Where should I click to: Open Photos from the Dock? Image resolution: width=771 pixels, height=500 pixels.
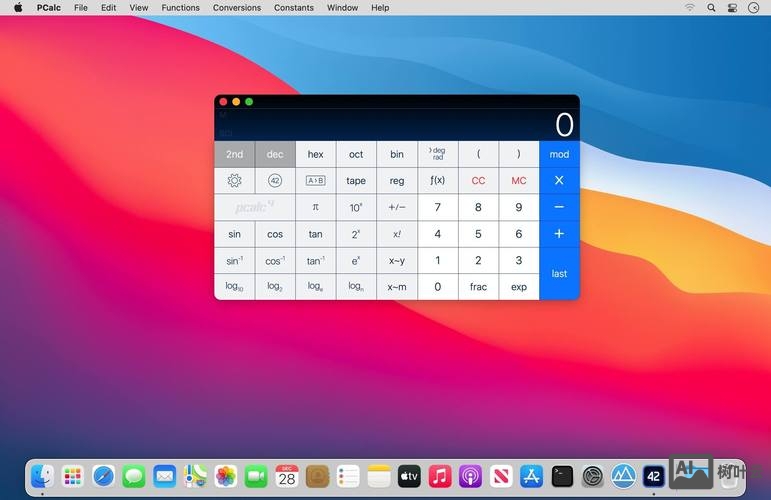(226, 476)
